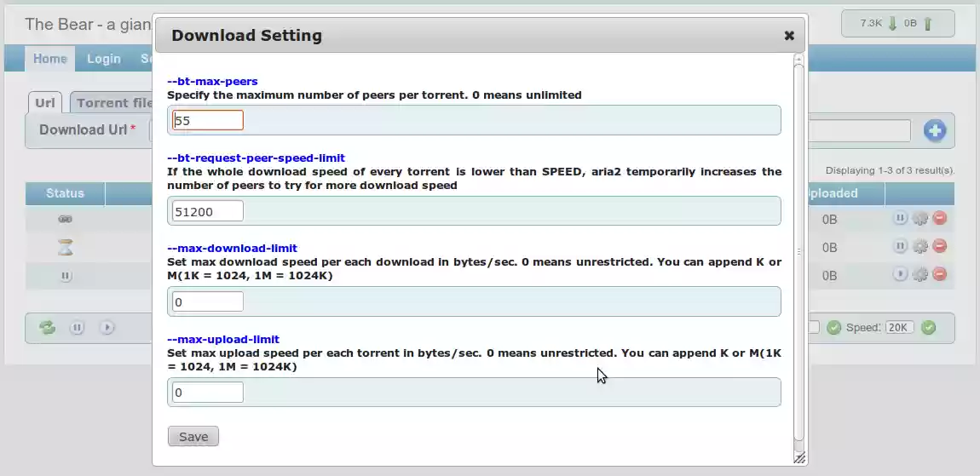980x476 pixels.
Task: Click the Speed: label in bottom toolbar
Action: pos(863,327)
